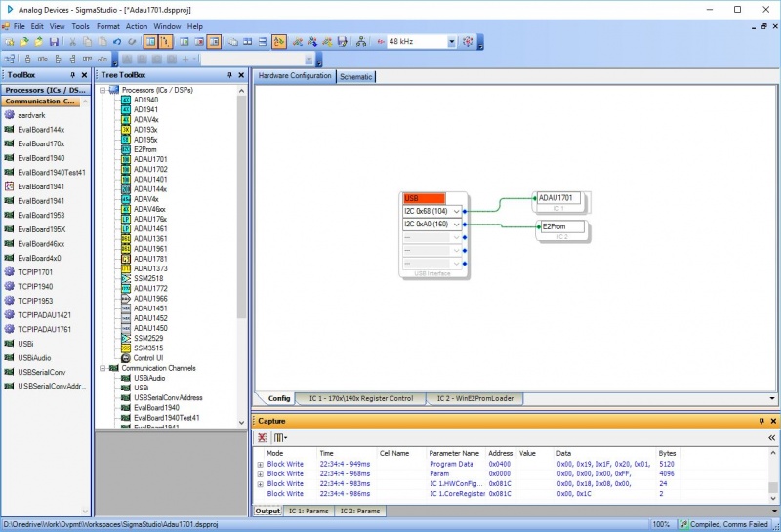Screen dimensions: 781x532
Task: Click the New Project toolbar icon
Action: click(10, 42)
